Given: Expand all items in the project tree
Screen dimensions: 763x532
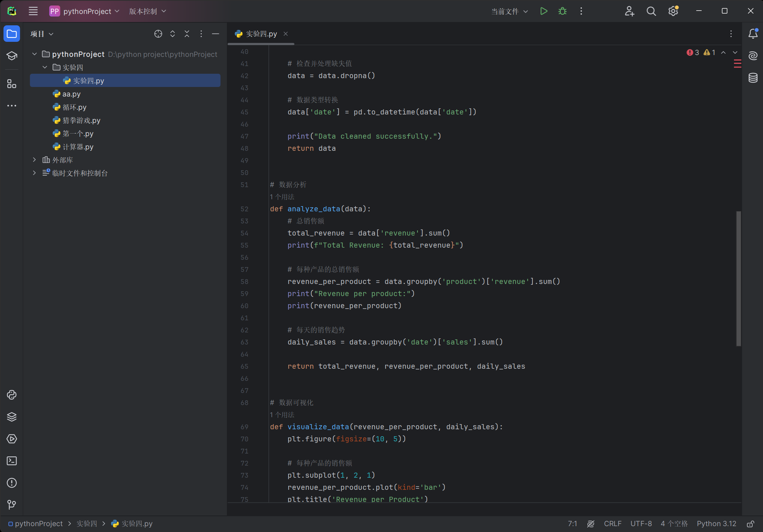Looking at the screenshot, I should click(173, 34).
